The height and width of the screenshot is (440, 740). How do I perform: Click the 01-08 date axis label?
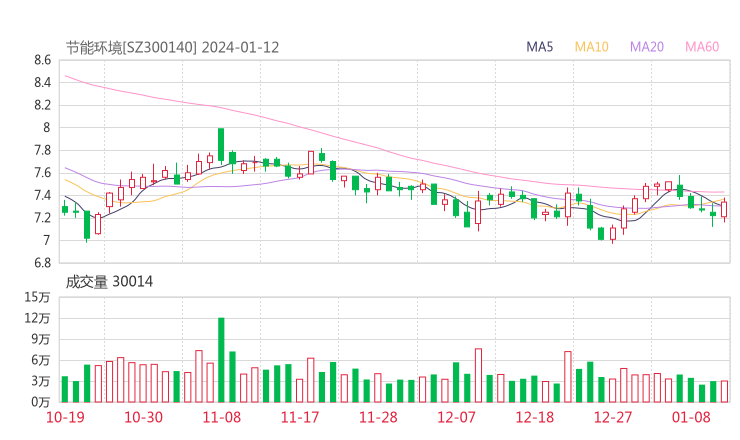(691, 417)
